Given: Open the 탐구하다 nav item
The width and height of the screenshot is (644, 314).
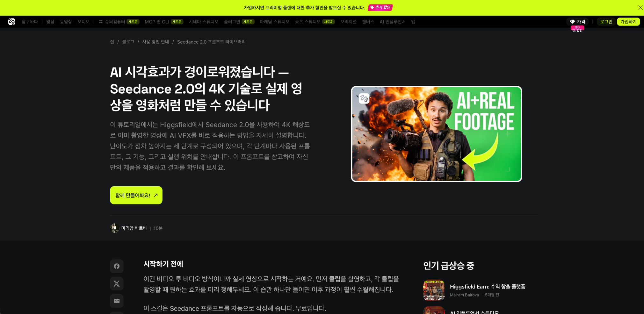Looking at the screenshot, I should click(30, 22).
